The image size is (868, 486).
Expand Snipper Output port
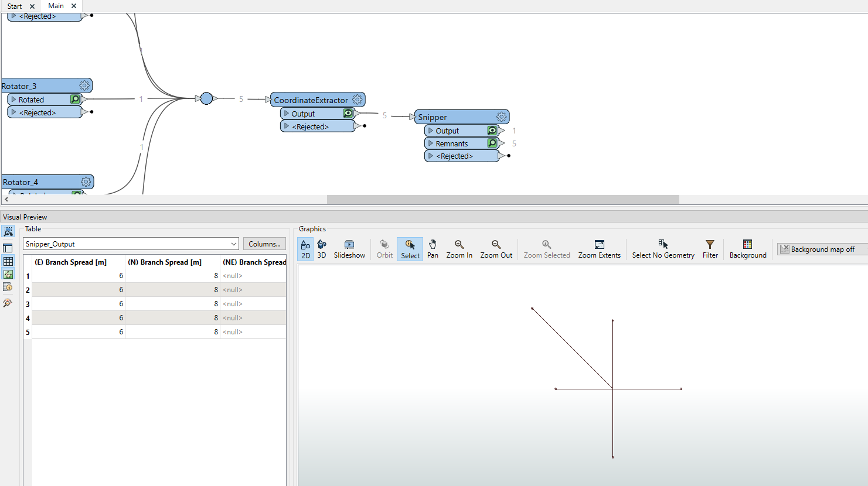pyautogui.click(x=431, y=131)
